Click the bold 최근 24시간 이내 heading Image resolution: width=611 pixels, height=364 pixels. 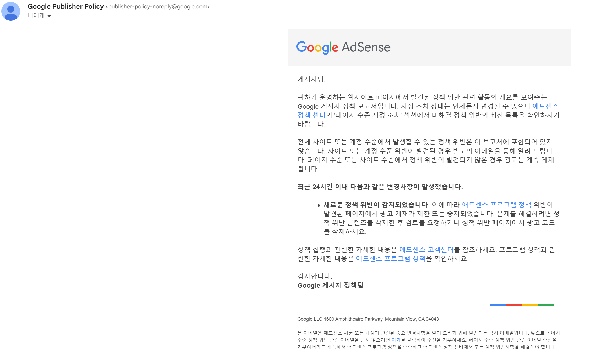[x=380, y=187]
